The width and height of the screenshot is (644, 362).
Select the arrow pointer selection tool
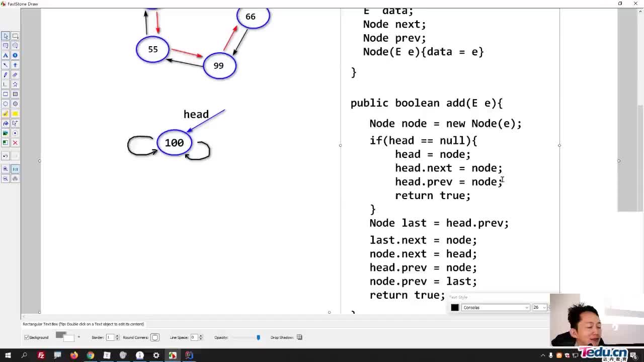click(x=6, y=36)
